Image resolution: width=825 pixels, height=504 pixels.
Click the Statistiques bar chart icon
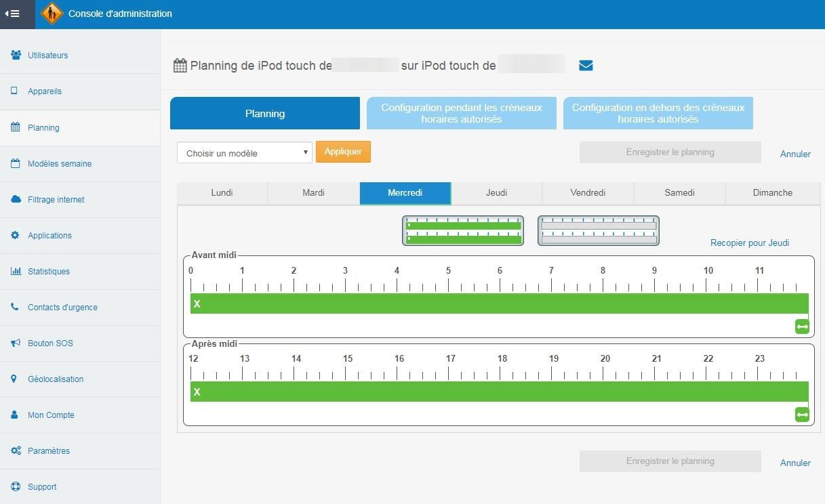(16, 271)
